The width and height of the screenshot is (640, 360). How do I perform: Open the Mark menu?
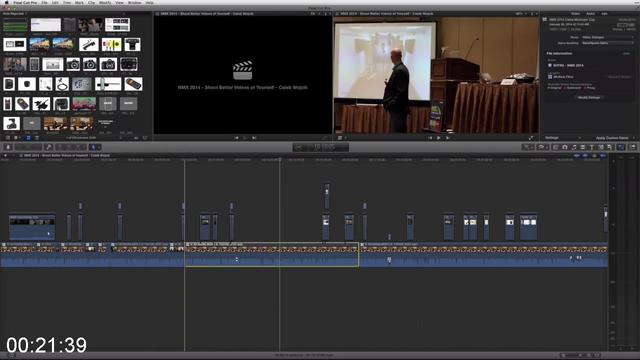pos(79,2)
